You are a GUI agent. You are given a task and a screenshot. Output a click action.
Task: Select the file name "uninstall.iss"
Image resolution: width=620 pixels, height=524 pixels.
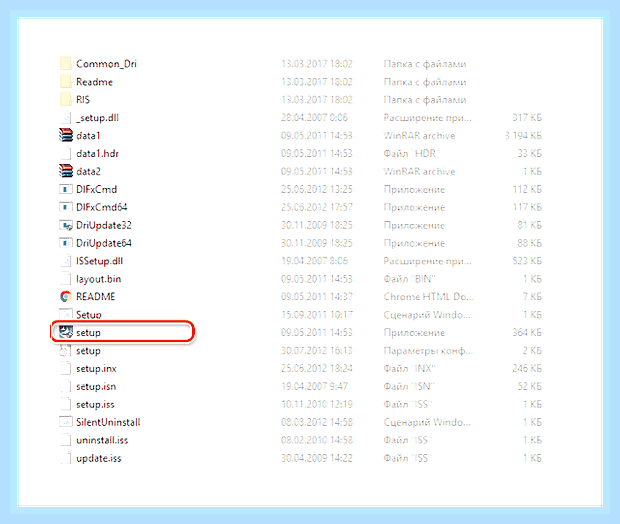[x=102, y=440]
